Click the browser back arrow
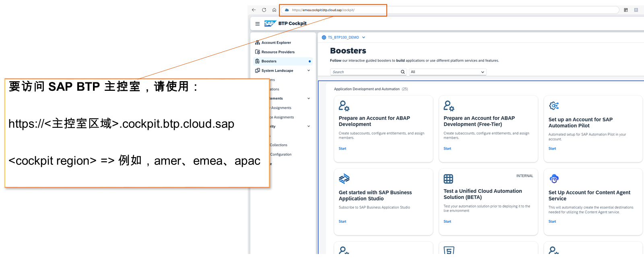644x258 pixels. [254, 10]
